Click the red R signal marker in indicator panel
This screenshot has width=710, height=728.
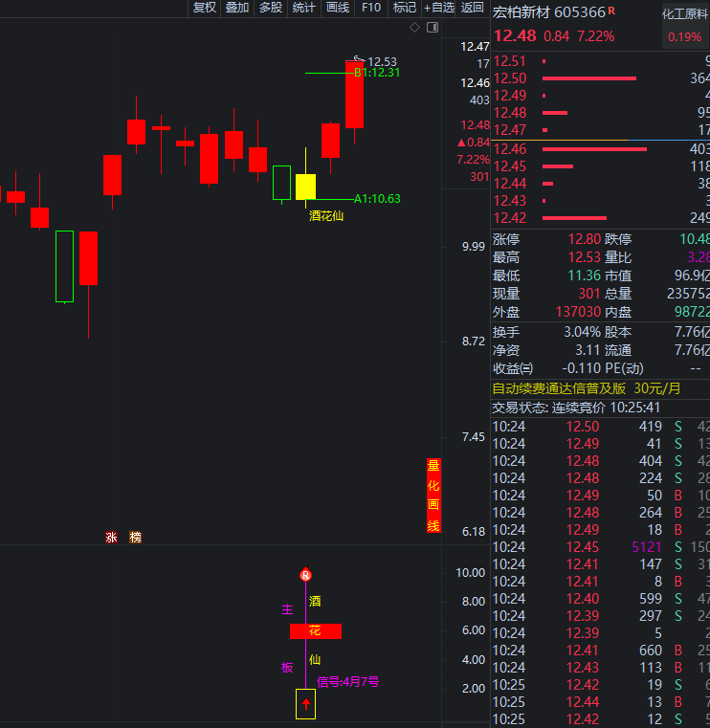click(x=306, y=575)
